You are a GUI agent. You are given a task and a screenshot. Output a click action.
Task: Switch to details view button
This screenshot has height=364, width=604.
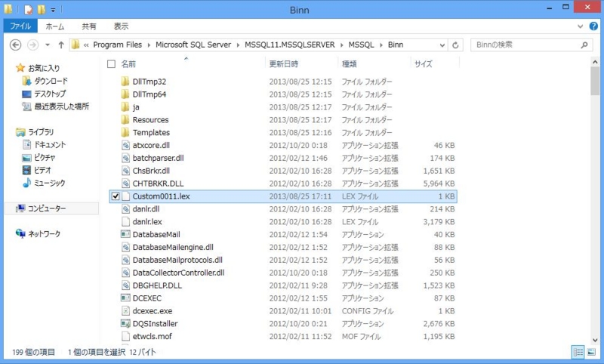point(578,352)
